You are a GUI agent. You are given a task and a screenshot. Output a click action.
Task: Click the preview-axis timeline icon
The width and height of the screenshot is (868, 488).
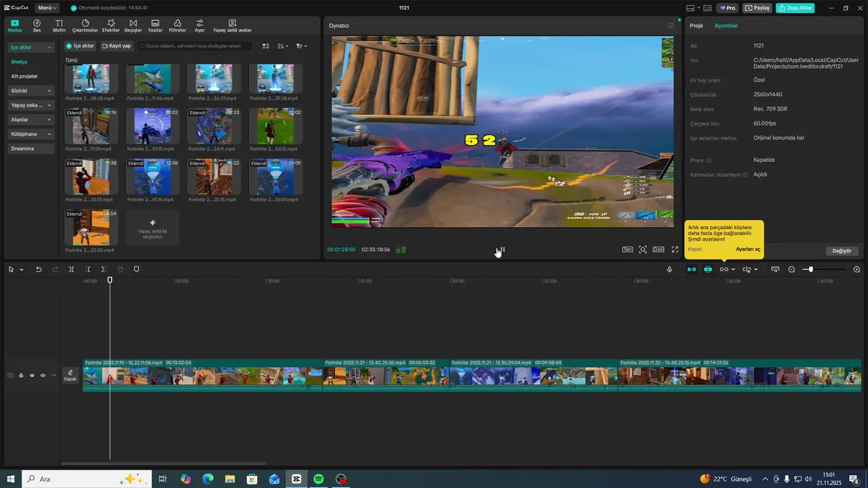click(x=746, y=269)
